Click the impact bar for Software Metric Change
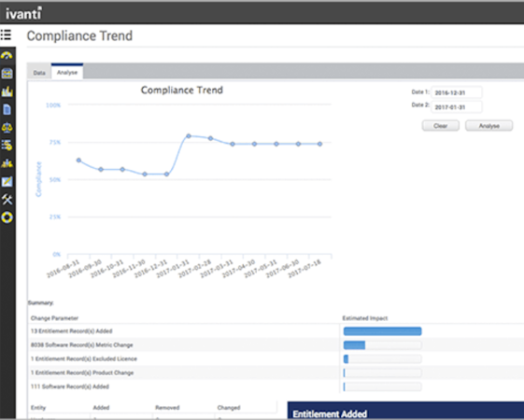The width and height of the screenshot is (524, 420). tap(382, 345)
